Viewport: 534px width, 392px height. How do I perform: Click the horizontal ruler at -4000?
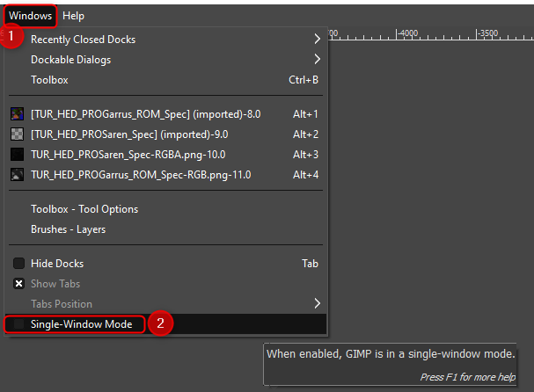click(x=397, y=34)
